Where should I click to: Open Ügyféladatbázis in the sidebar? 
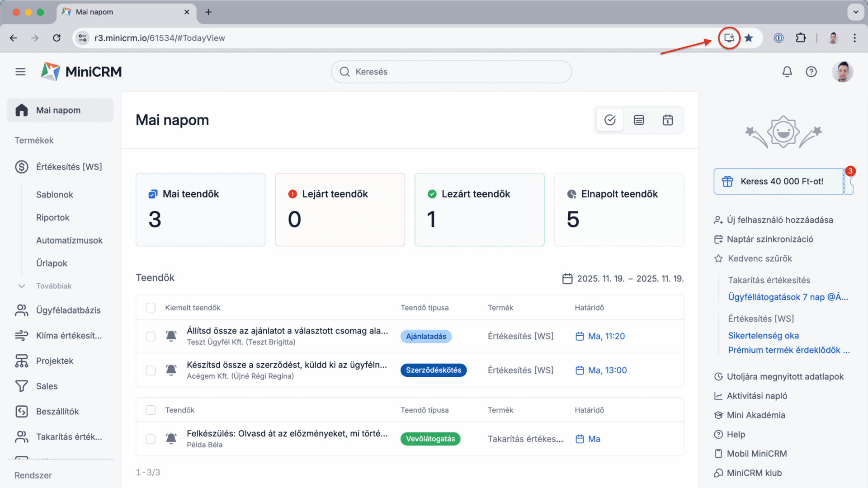(68, 310)
